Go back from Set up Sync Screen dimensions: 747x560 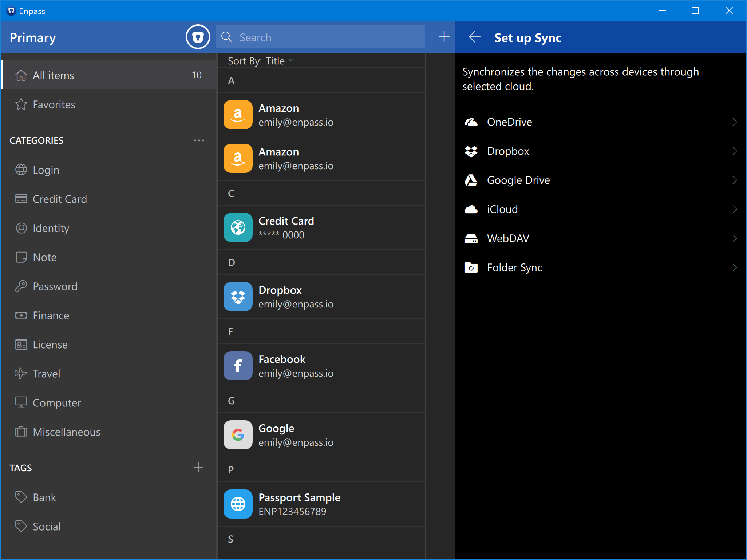tap(474, 37)
